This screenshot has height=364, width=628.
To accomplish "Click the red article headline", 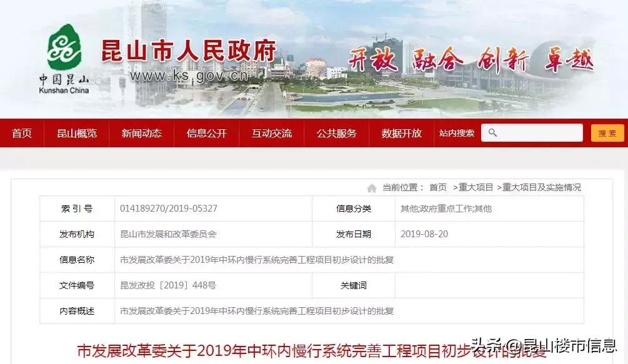I will tap(312, 351).
